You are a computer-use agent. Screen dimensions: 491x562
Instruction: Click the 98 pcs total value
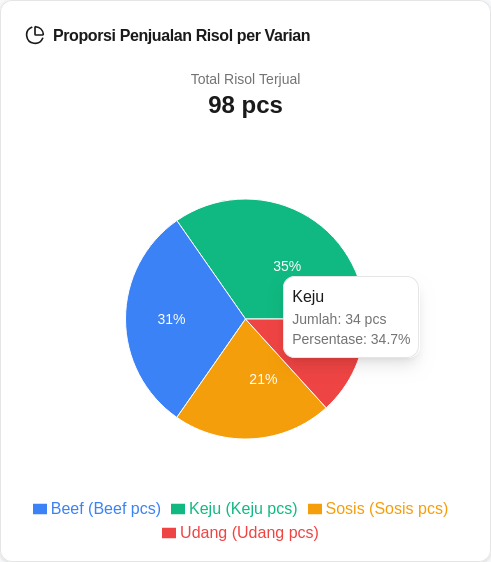pyautogui.click(x=246, y=105)
